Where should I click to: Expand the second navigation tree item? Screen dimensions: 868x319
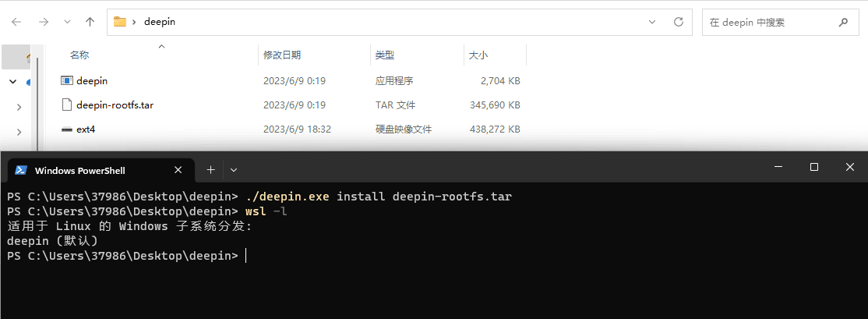click(19, 107)
